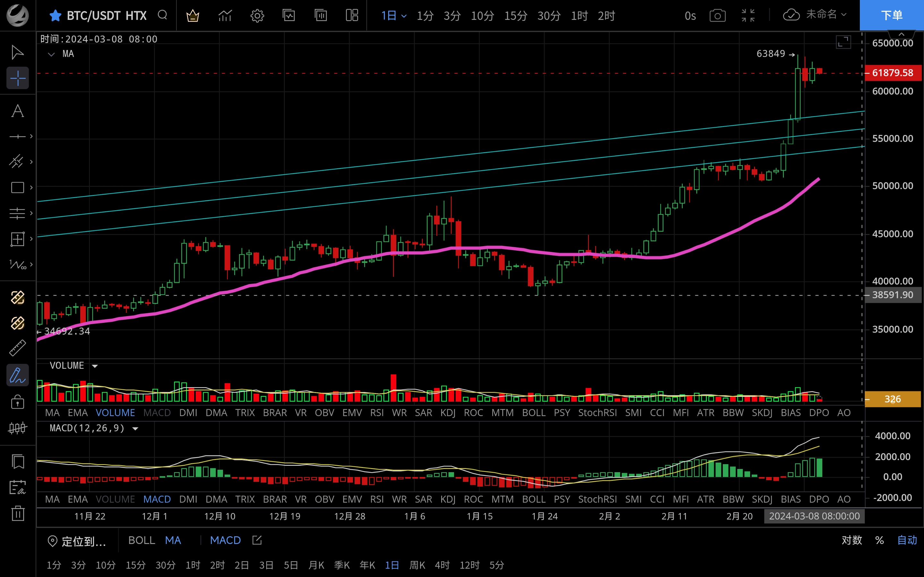The image size is (924, 577).
Task: Toggle logarithmic scale 对数
Action: pos(852,540)
